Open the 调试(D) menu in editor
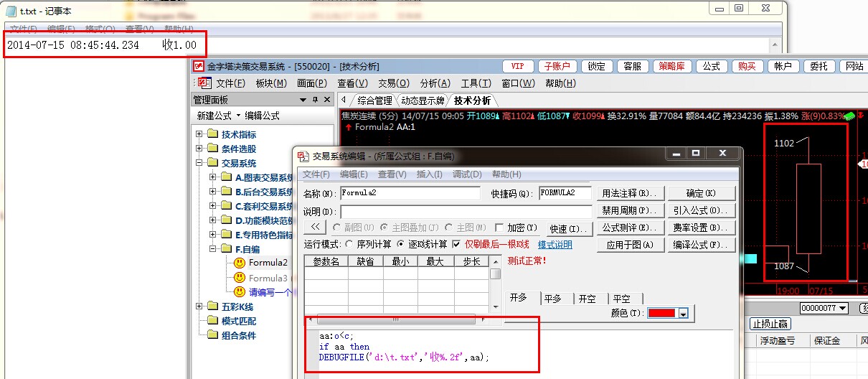This screenshot has width=868, height=379. [x=468, y=174]
